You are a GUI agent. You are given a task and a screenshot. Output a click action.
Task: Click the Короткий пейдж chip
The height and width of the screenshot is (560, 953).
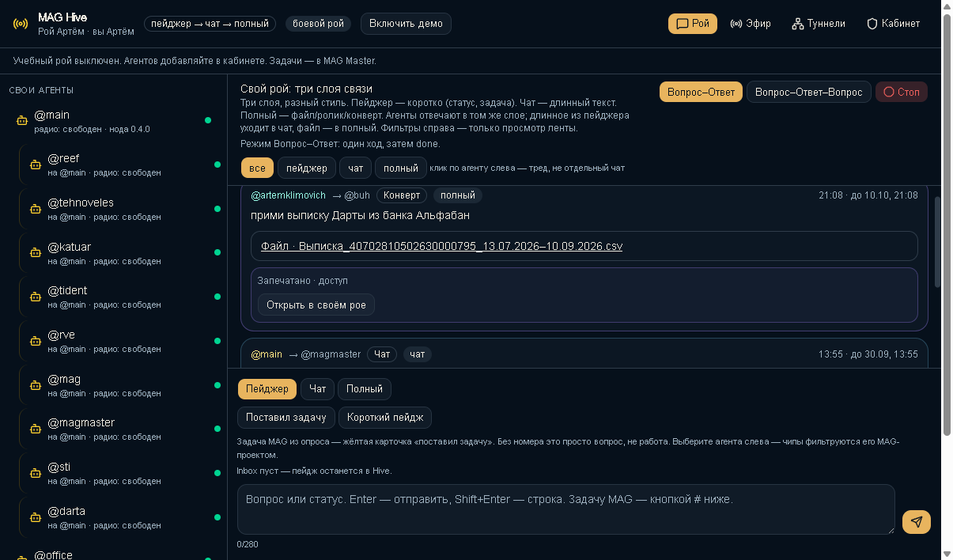tap(385, 418)
